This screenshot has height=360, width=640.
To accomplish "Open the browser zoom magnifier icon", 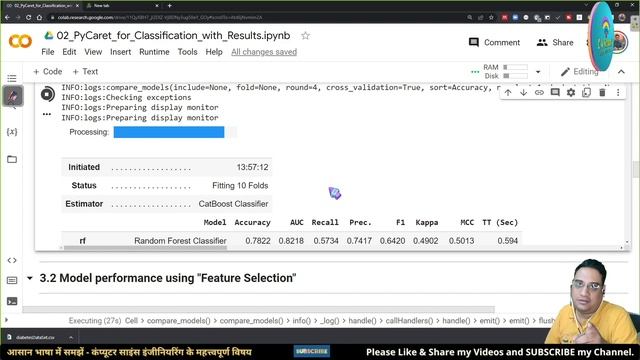I will click(x=470, y=18).
